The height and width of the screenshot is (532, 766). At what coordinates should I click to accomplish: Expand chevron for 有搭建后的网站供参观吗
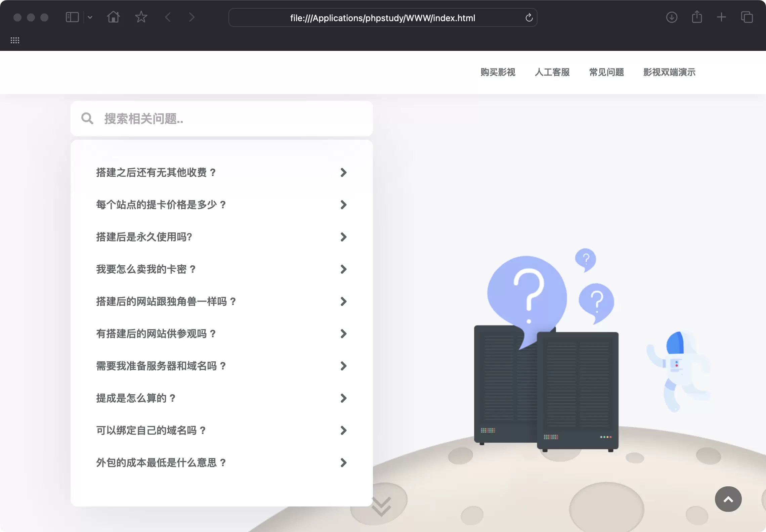coord(343,334)
